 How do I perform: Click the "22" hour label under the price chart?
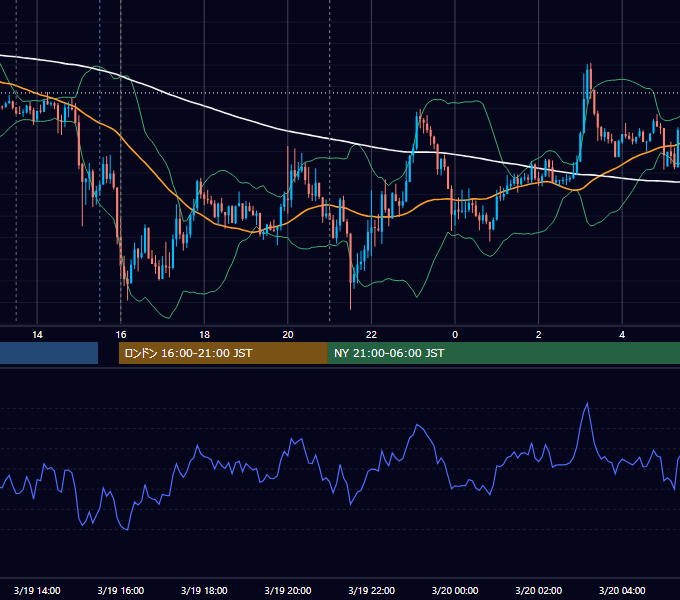tap(371, 335)
